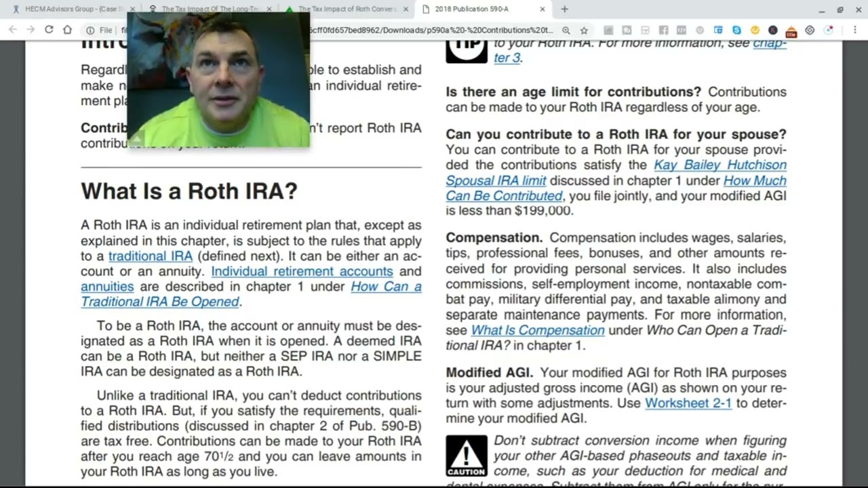Screen dimensions: 868x488
Task: Open 'How Can a Traditional IRA Be Opened' link
Action: 251,294
